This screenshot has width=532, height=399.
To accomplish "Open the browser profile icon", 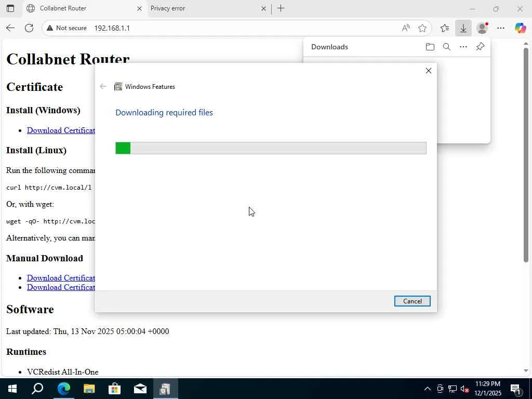I will (x=482, y=28).
